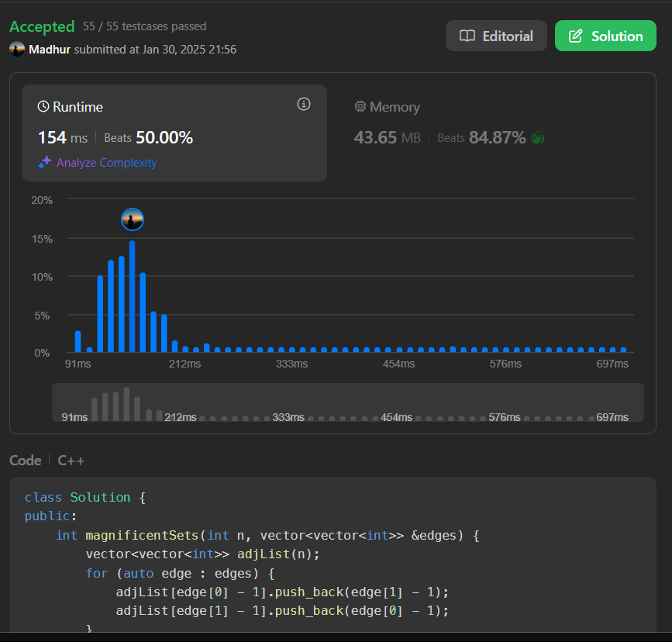Click 'submitted at Jan 30, 2025 21:56' text
The width and height of the screenshot is (672, 642).
pyautogui.click(x=155, y=50)
